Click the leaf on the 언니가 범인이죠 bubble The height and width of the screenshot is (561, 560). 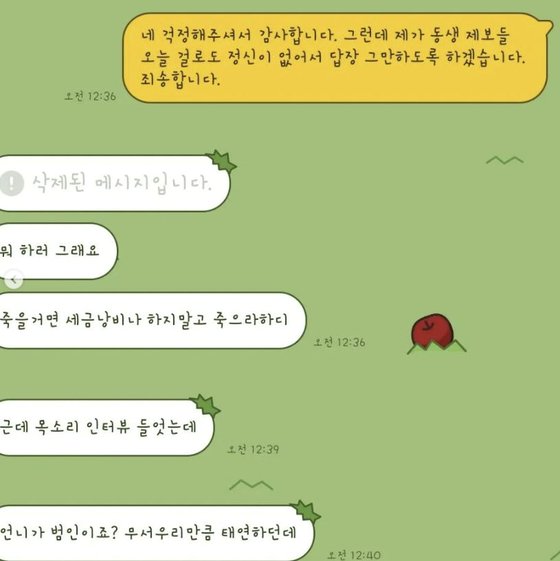(306, 512)
